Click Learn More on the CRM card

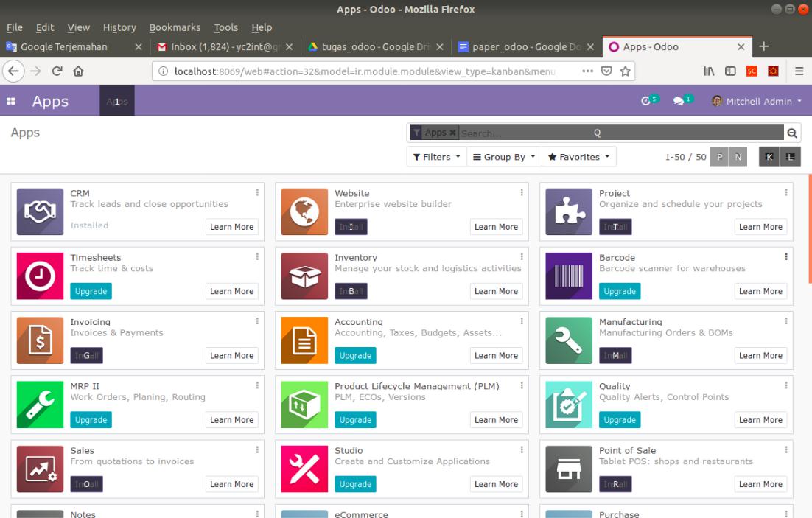point(231,226)
